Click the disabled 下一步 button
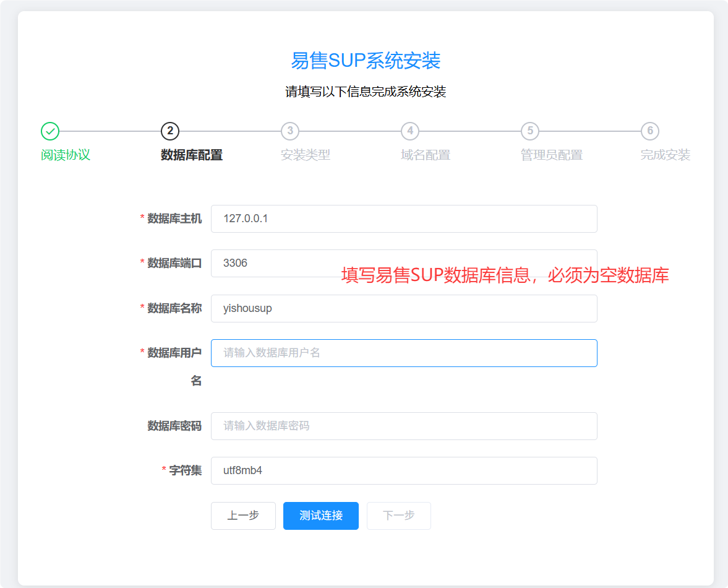 [x=398, y=516]
